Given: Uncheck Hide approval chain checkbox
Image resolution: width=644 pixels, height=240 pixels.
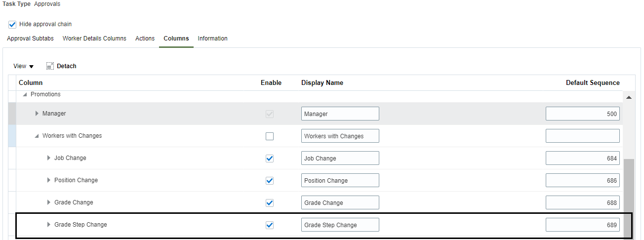Looking at the screenshot, I should (12, 24).
